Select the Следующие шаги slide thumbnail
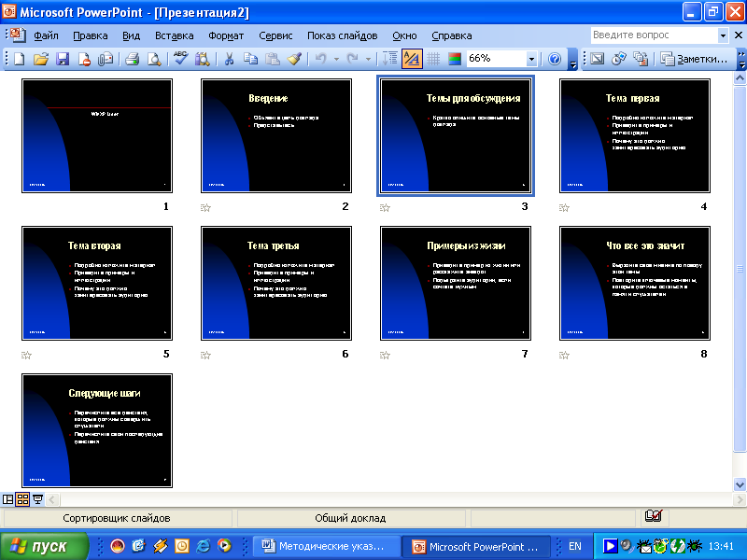 (x=97, y=431)
